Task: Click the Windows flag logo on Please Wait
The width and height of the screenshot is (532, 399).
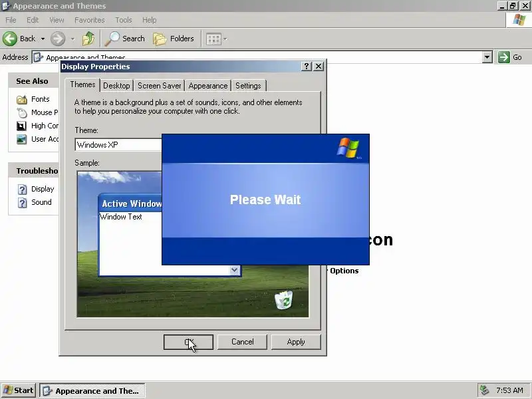Action: click(x=348, y=148)
